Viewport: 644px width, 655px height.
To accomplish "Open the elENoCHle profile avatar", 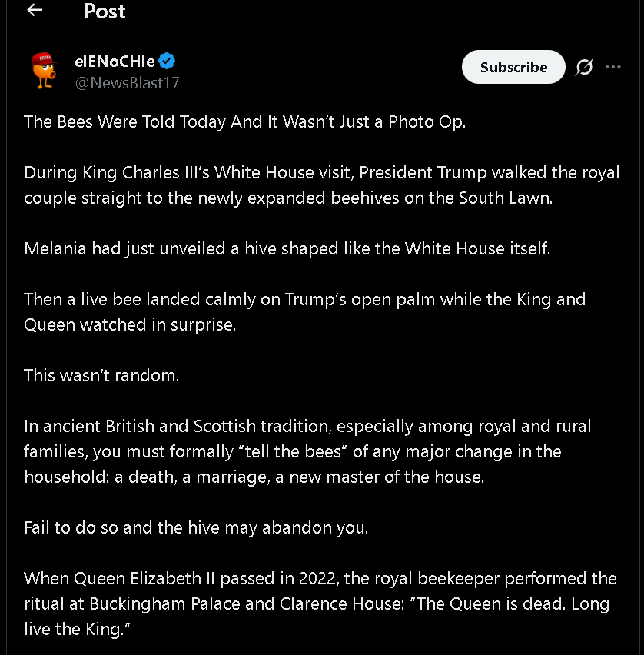I will (x=44, y=70).
